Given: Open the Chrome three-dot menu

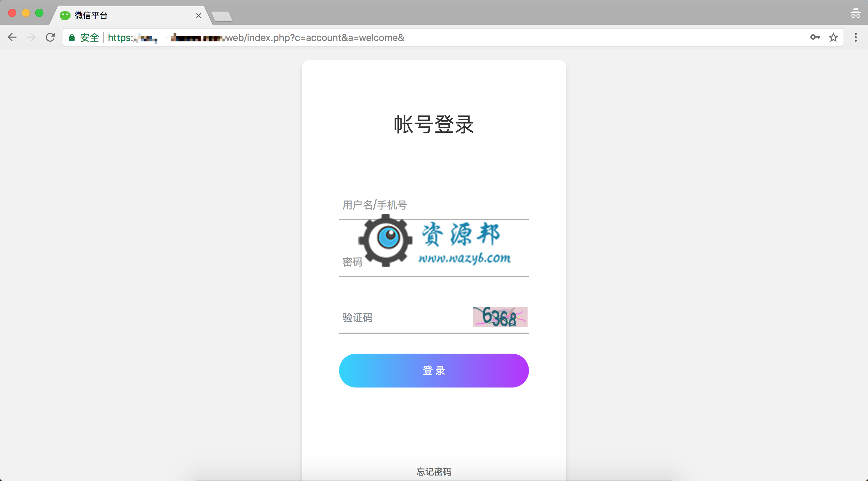Looking at the screenshot, I should pyautogui.click(x=856, y=37).
